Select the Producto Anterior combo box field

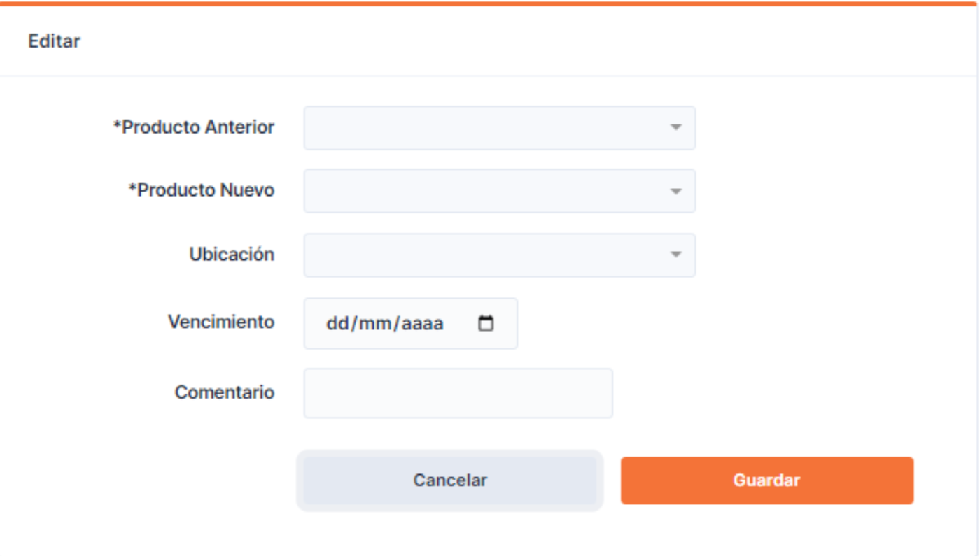tap(499, 128)
